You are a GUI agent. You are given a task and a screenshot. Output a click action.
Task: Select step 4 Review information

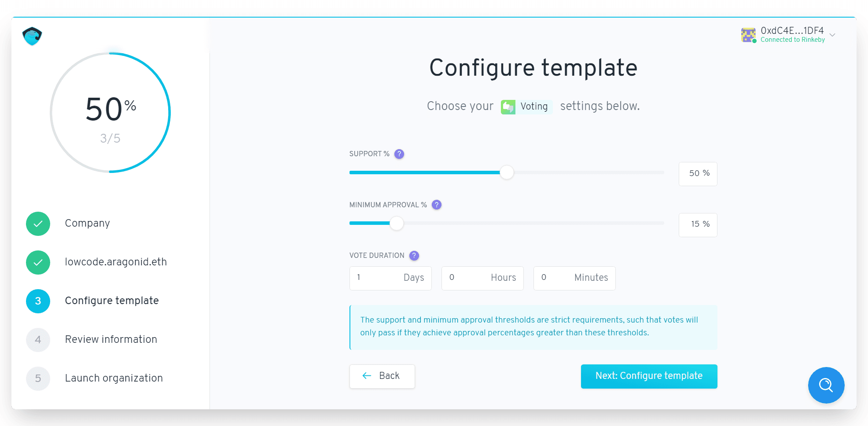click(111, 340)
